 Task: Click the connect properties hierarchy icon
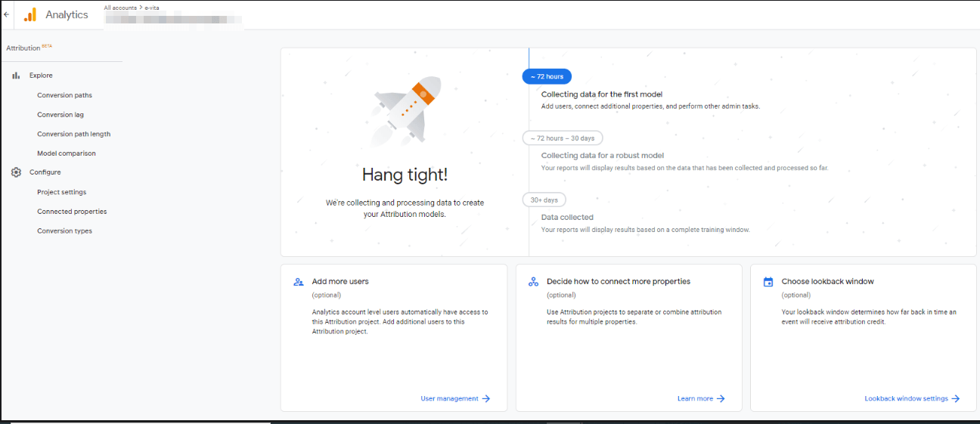point(533,282)
